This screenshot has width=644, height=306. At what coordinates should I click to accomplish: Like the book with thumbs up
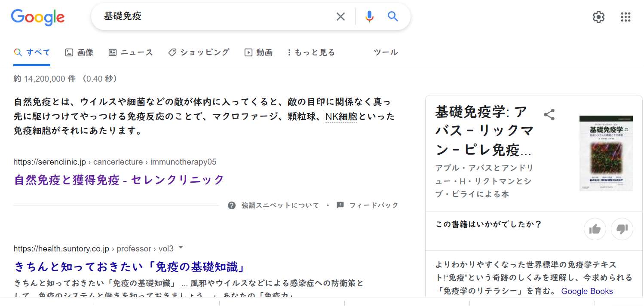(595, 229)
